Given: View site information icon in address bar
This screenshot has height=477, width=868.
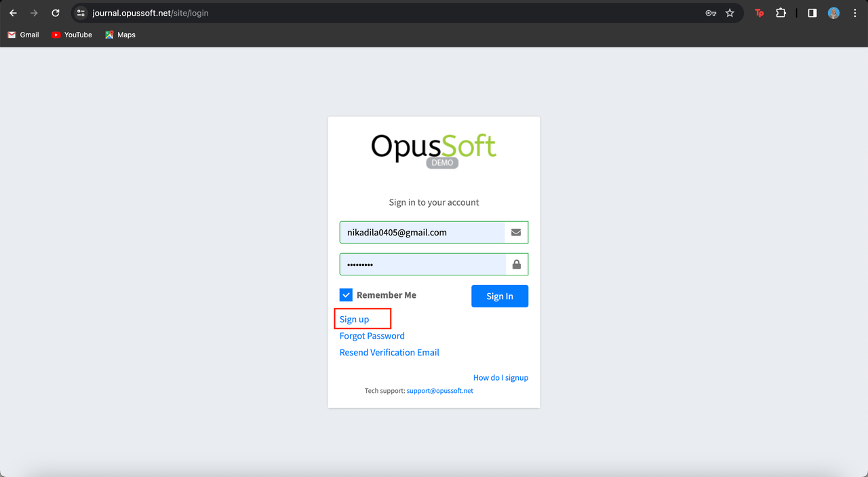Looking at the screenshot, I should 81,13.
